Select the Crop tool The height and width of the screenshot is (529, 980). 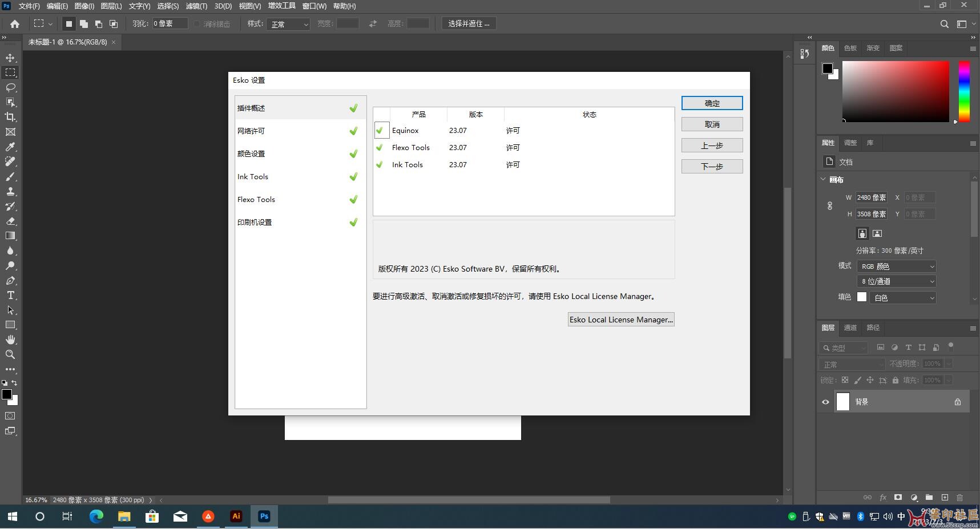coord(10,117)
